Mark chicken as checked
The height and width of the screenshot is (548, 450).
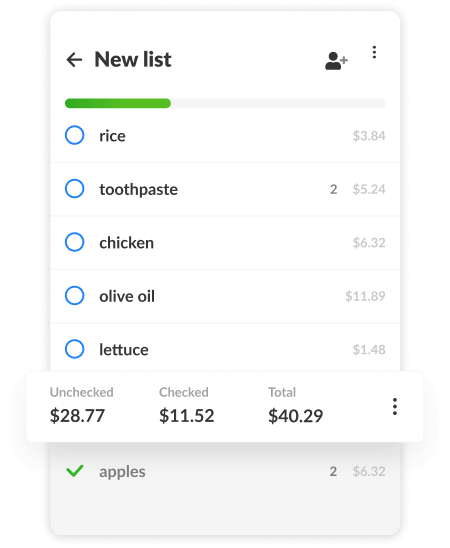click(74, 242)
